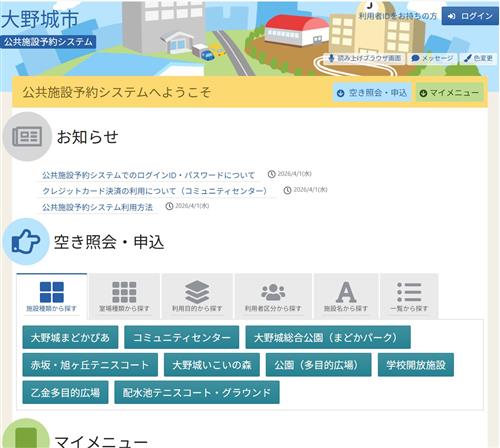Open the メッセージ button
This screenshot has width=500, height=448.
point(432,58)
